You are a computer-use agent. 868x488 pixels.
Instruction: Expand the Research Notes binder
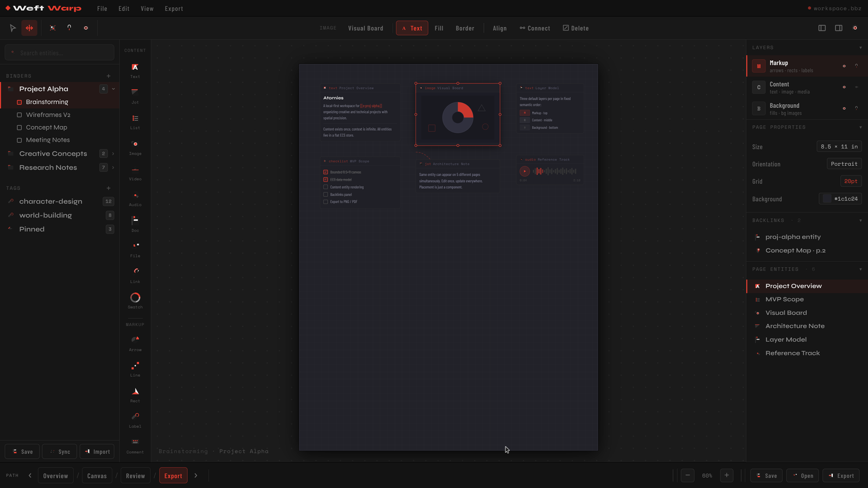click(x=112, y=167)
